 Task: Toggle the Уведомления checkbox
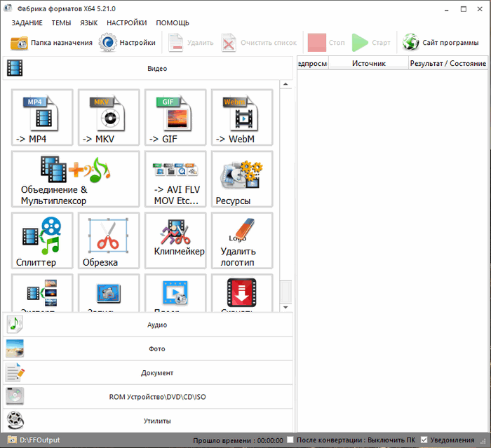[x=424, y=440]
